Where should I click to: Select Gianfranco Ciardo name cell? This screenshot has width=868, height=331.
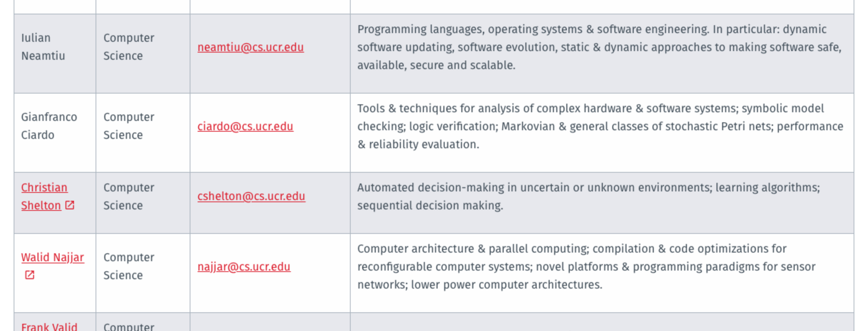[x=55, y=133]
